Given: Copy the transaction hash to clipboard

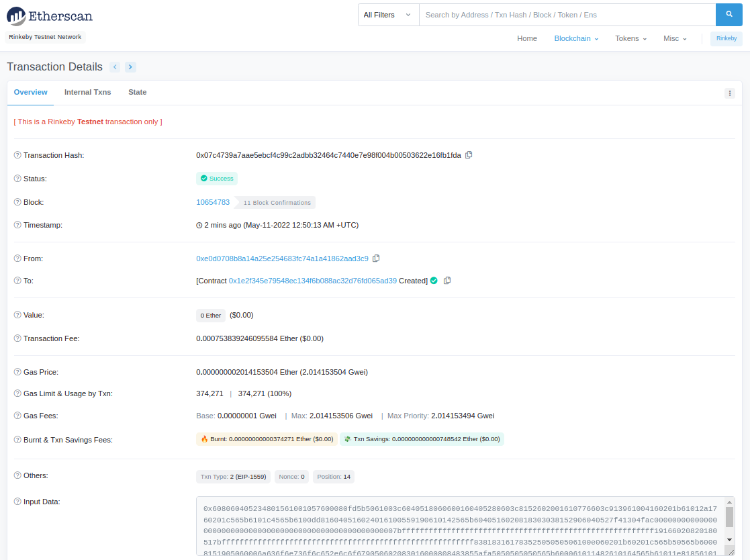Looking at the screenshot, I should click(469, 155).
